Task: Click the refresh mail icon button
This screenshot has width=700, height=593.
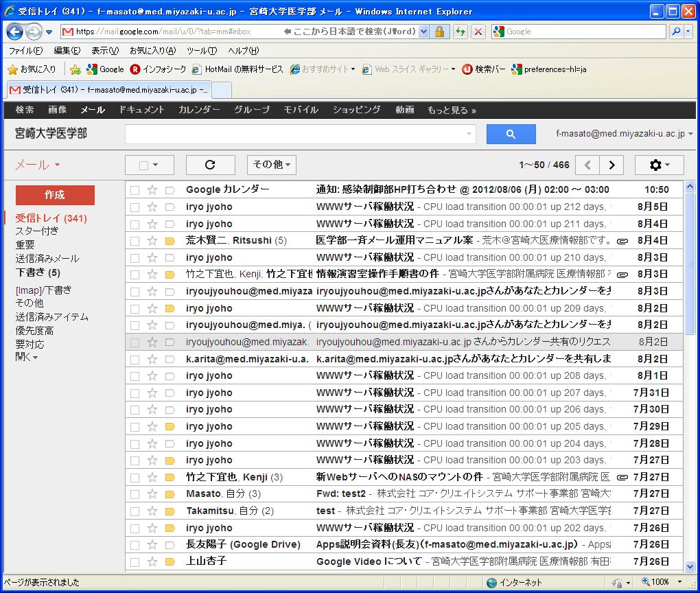Action: (210, 165)
